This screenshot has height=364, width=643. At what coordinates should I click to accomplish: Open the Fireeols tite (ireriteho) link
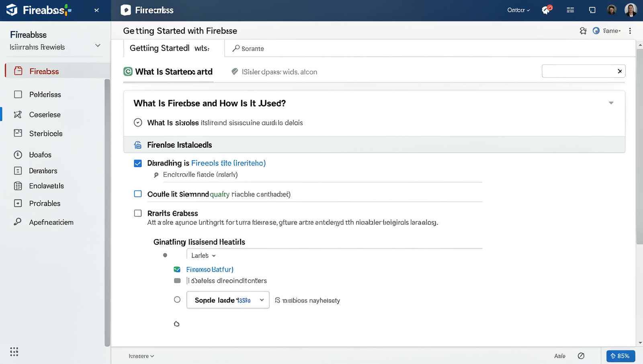pyautogui.click(x=228, y=163)
